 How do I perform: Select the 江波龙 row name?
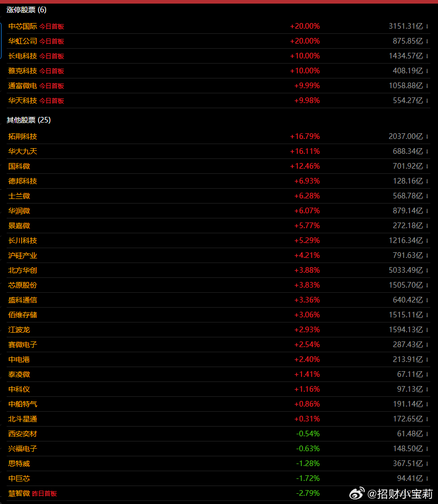click(x=19, y=330)
